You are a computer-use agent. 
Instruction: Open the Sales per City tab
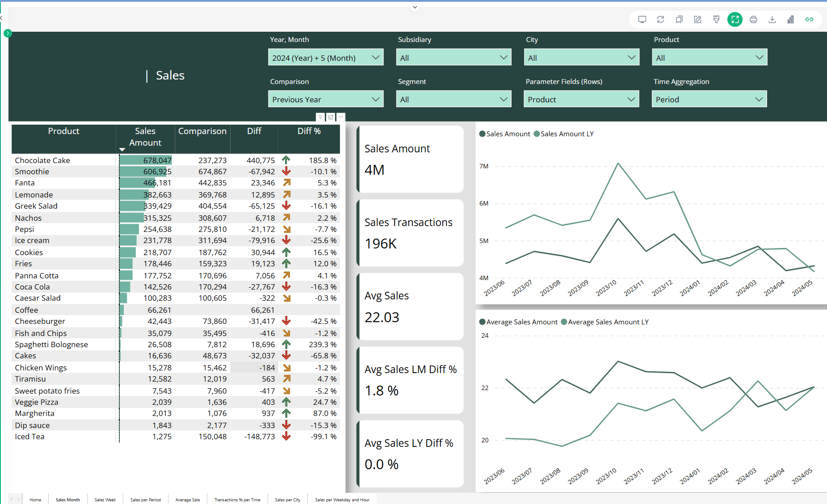click(287, 500)
